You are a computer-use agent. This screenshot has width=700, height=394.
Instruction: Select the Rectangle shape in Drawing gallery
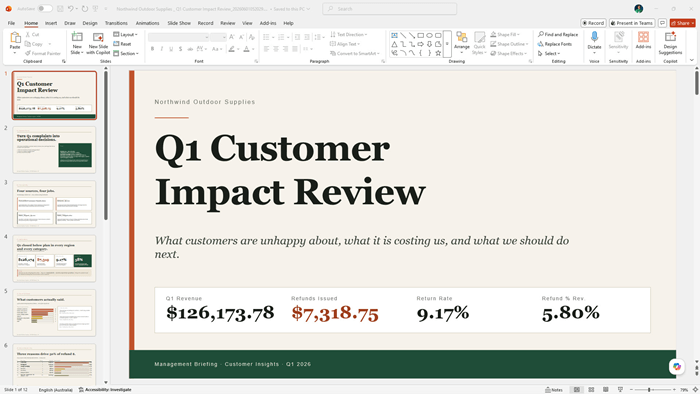tap(421, 35)
